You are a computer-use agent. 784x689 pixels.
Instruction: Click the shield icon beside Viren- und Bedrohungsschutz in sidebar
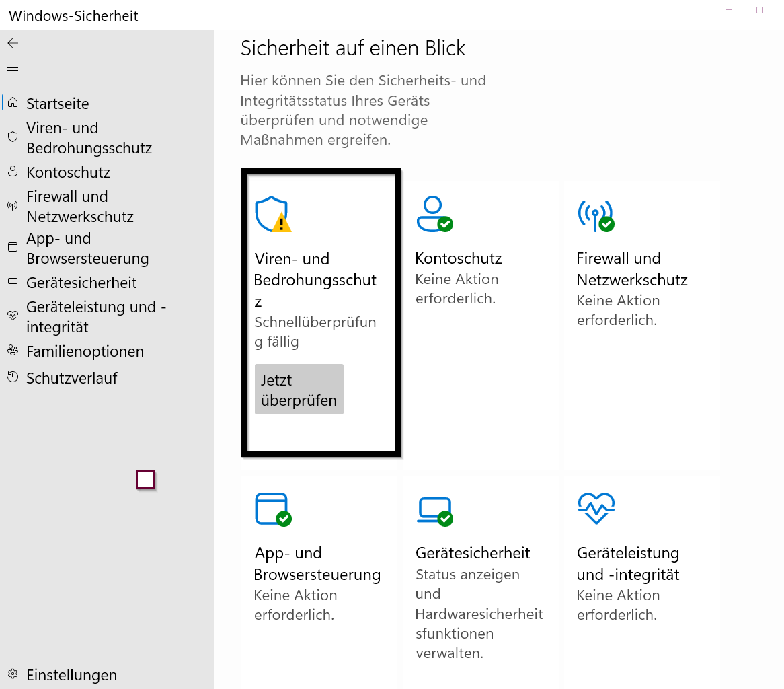coord(13,137)
